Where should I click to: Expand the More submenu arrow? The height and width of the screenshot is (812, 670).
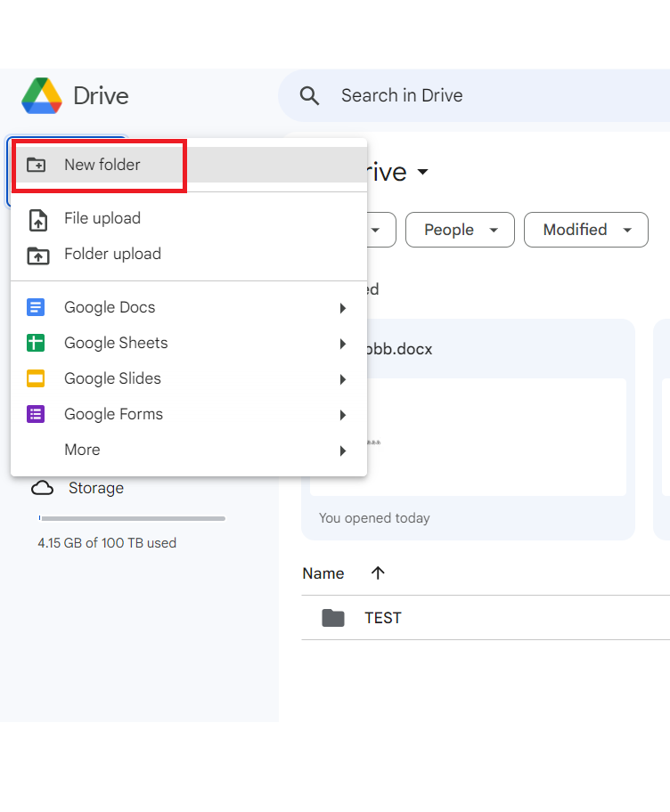tap(342, 451)
